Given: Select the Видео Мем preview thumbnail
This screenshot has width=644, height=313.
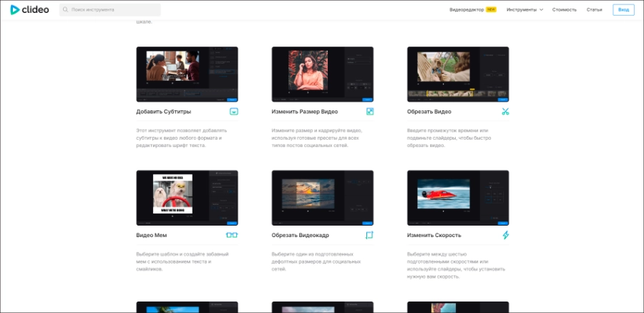Looking at the screenshot, I should pyautogui.click(x=187, y=198).
